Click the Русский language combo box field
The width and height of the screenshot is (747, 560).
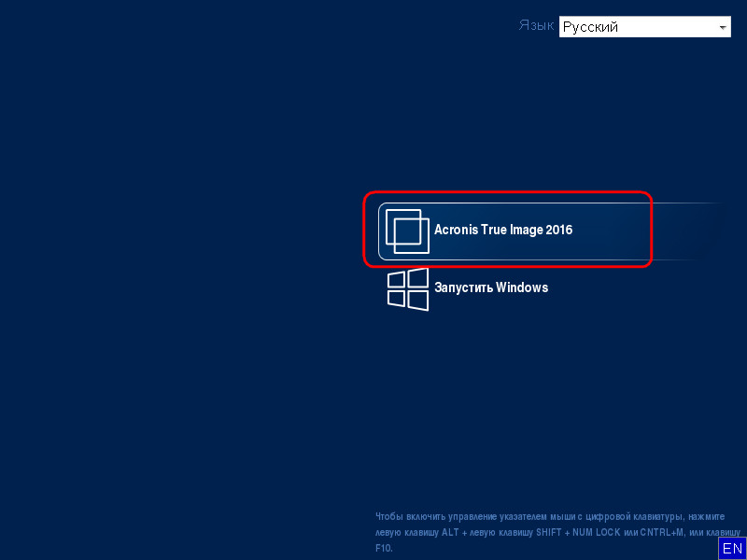(644, 27)
